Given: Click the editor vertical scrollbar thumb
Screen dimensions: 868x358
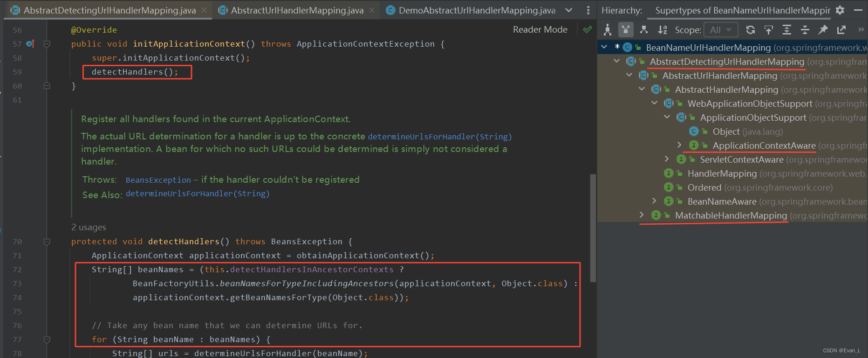Looking at the screenshot, I should pyautogui.click(x=593, y=228).
